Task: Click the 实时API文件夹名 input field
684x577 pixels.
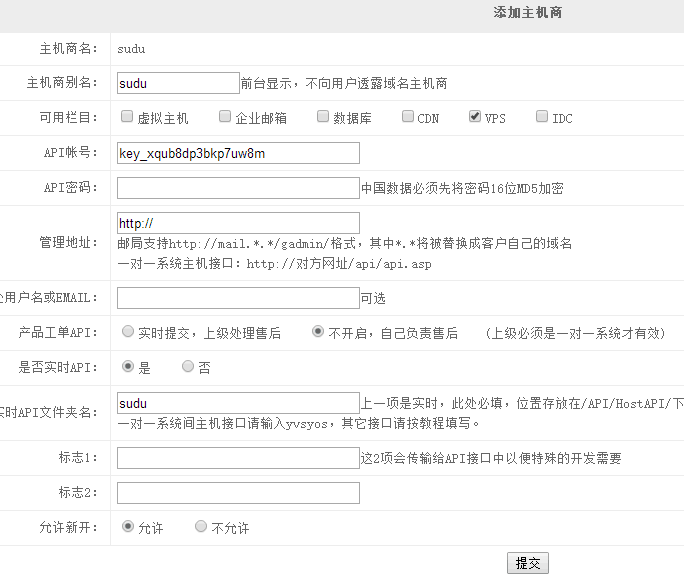Action: (238, 403)
